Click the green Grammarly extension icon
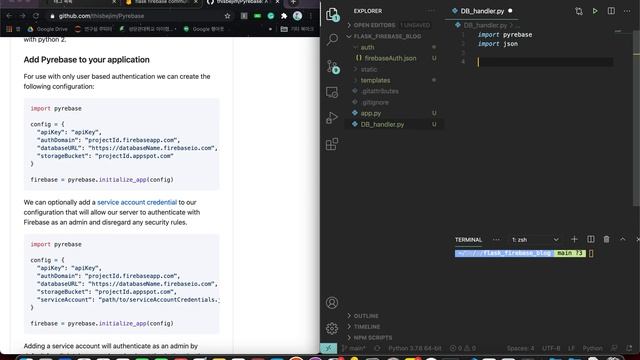The height and width of the screenshot is (360, 640). coord(271,16)
